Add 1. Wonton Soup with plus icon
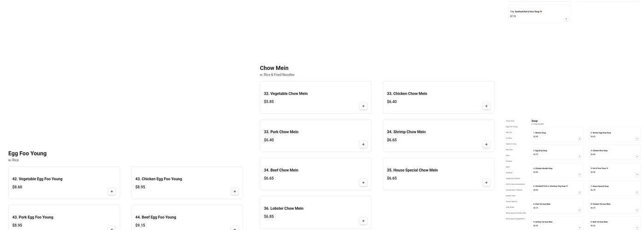 click(x=580, y=138)
